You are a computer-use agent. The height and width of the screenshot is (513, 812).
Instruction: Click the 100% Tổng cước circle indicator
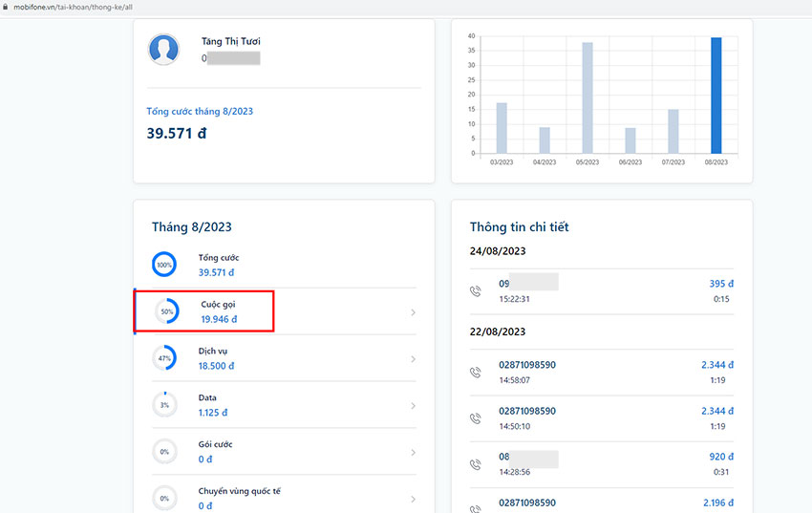164,265
